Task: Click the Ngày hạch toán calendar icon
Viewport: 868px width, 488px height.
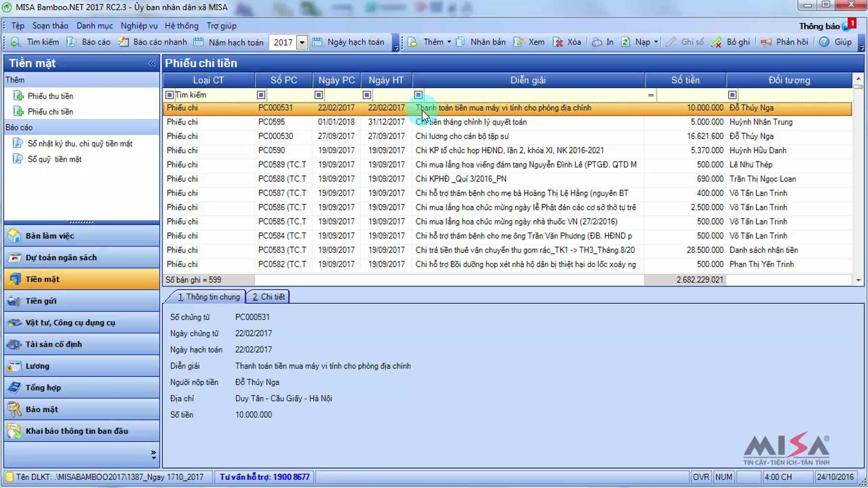Action: [x=317, y=42]
